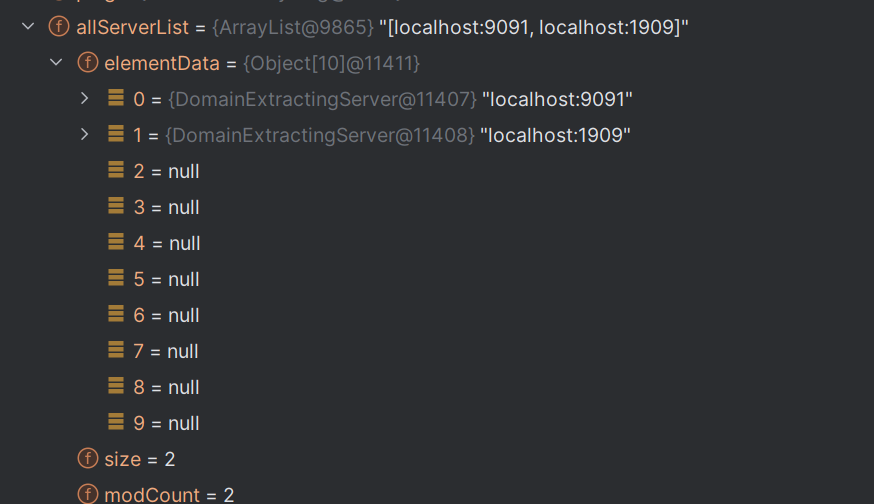Click the array element icon for index 5
Viewport: 874px width, 504px height.
point(116,278)
